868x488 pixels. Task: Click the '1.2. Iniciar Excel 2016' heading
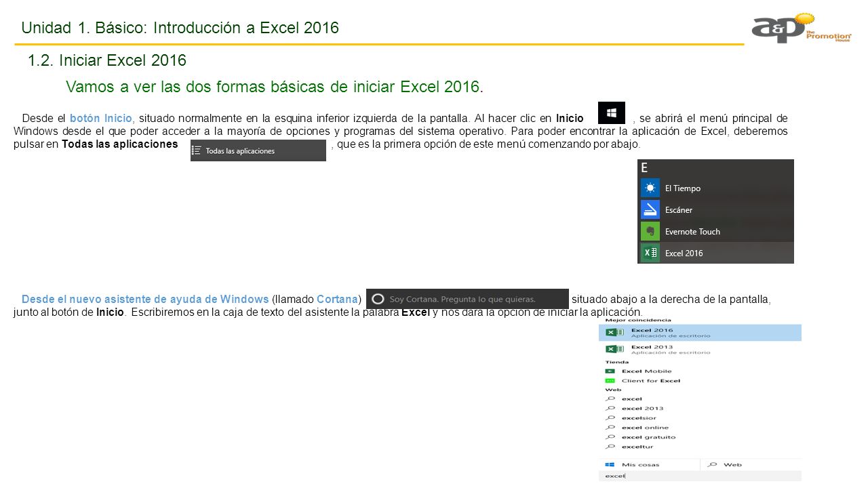(107, 60)
